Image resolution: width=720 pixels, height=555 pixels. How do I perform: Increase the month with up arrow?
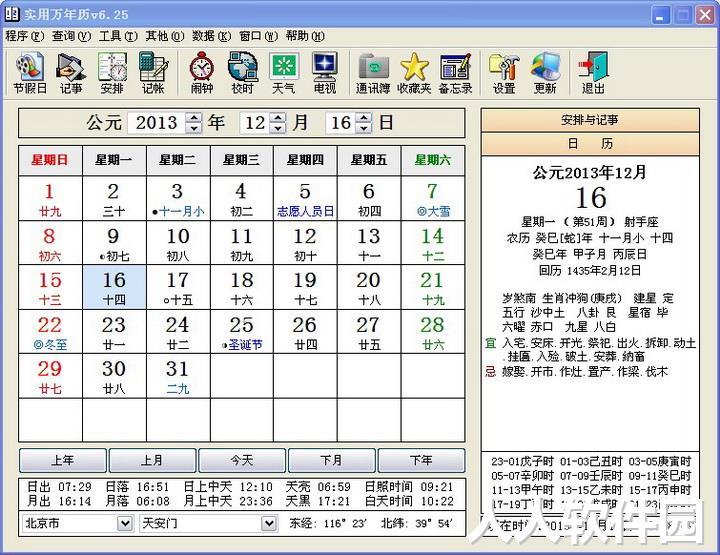click(278, 118)
